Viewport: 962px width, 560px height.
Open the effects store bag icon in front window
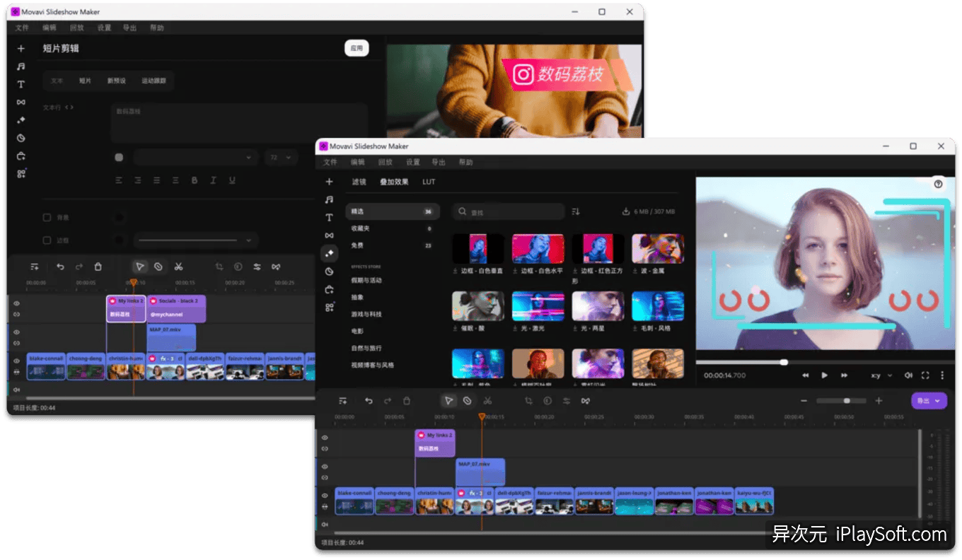pyautogui.click(x=329, y=289)
